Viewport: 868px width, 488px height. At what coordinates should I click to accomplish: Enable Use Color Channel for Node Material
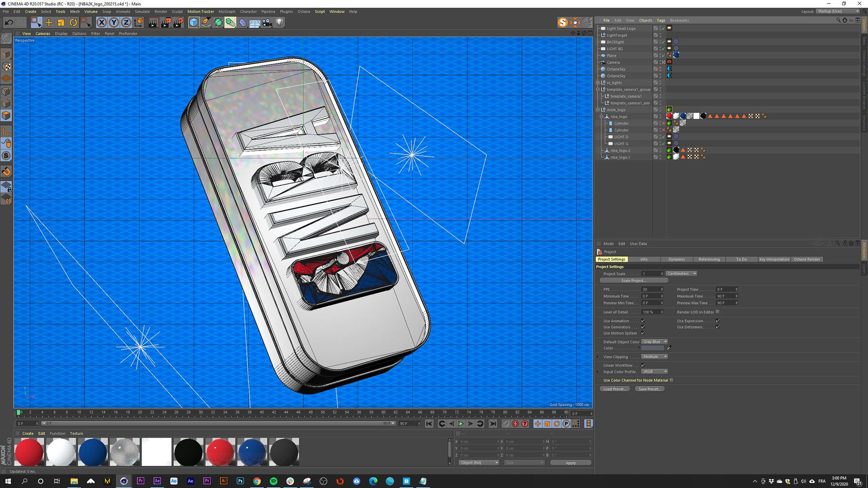pyautogui.click(x=671, y=380)
